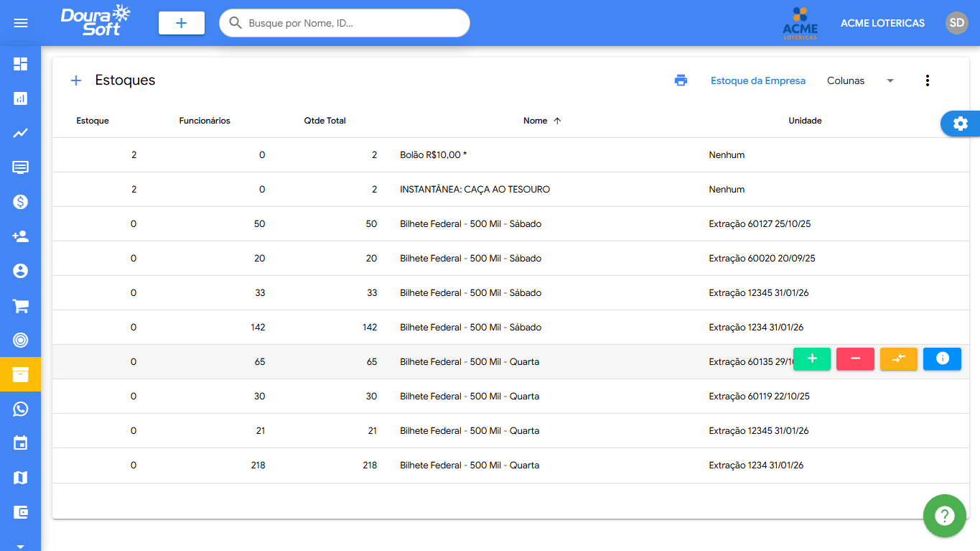Click the green add stock button
980x551 pixels.
point(812,358)
